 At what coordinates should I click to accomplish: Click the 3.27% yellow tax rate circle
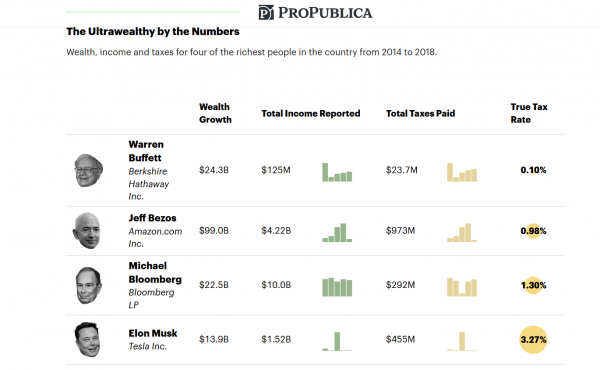[533, 339]
